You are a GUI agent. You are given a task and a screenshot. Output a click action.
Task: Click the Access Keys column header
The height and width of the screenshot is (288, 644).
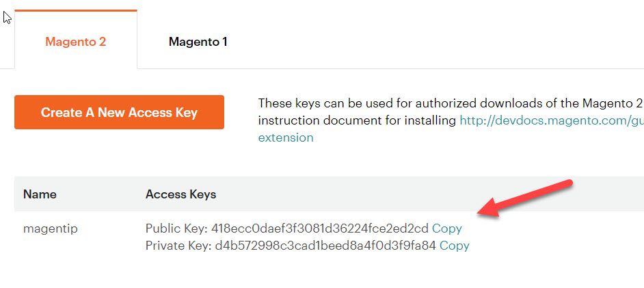pyautogui.click(x=180, y=194)
